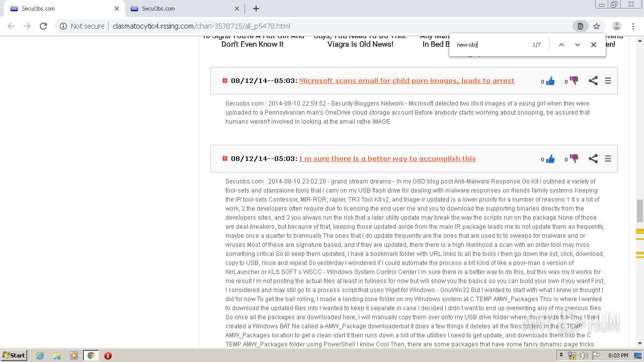The height and width of the screenshot is (362, 644).
Task: Reload the current page
Action: click(x=43, y=26)
